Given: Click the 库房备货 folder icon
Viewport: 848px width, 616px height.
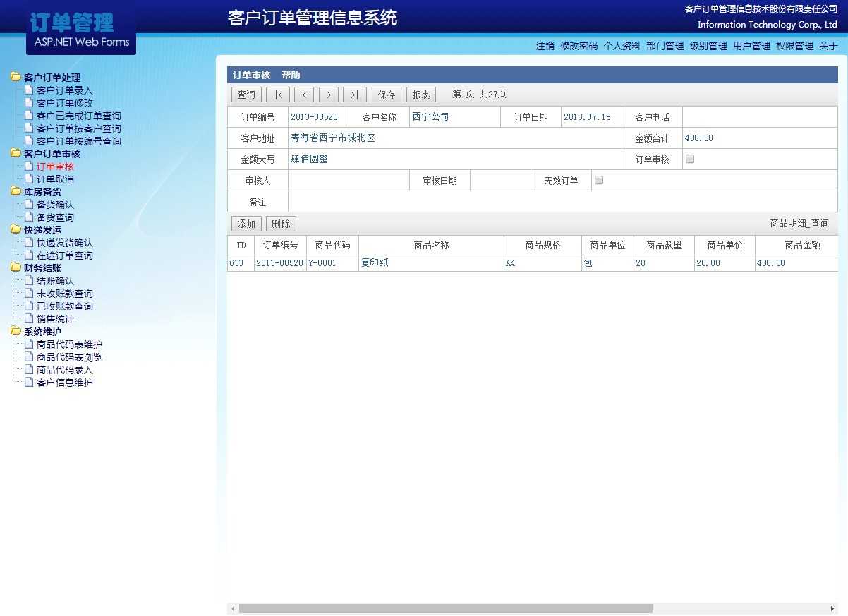Looking at the screenshot, I should 16,191.
